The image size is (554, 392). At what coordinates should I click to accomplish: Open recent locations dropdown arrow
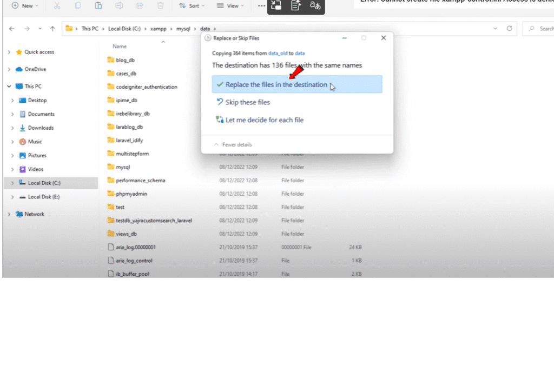[x=40, y=29]
